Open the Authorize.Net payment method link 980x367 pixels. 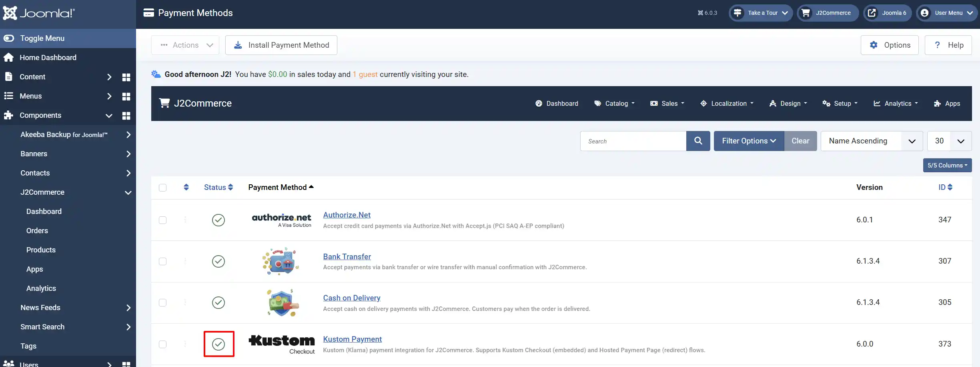[347, 215]
